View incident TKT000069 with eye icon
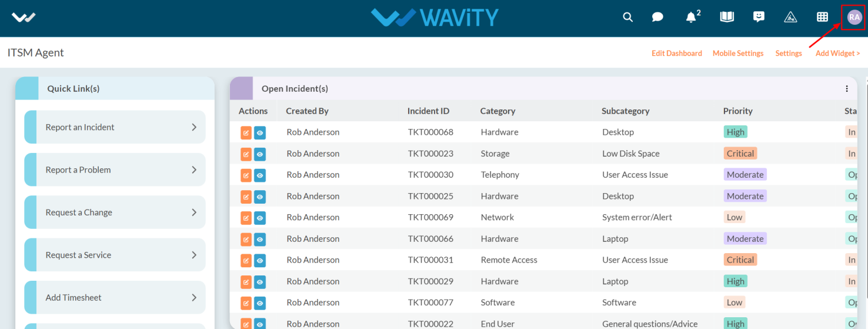This screenshot has width=868, height=329. pos(260,218)
